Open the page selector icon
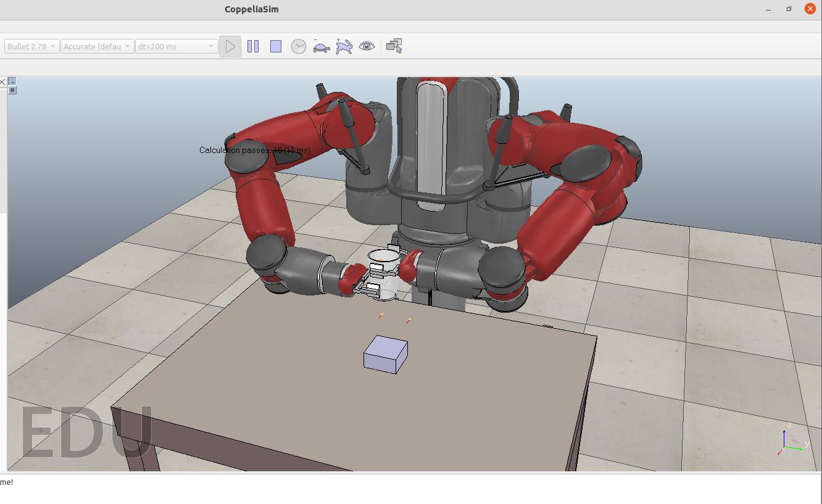The width and height of the screenshot is (822, 504). [x=394, y=46]
